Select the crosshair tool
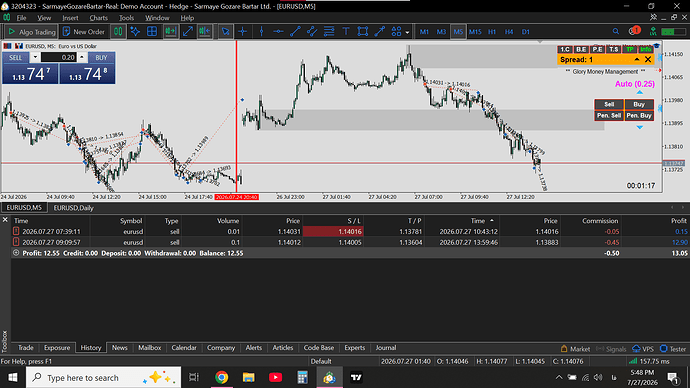 pyautogui.click(x=242, y=32)
